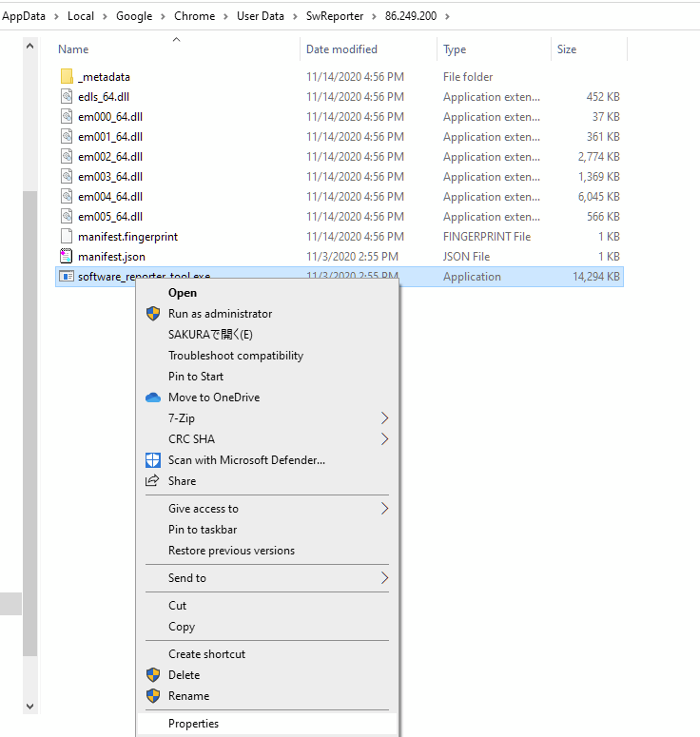Click the OneDrive cloud icon in menu

(153, 398)
